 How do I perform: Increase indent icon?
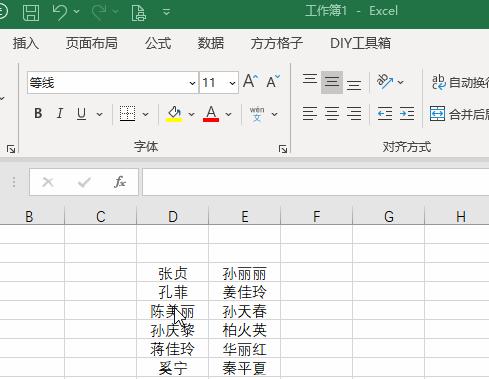pos(407,114)
